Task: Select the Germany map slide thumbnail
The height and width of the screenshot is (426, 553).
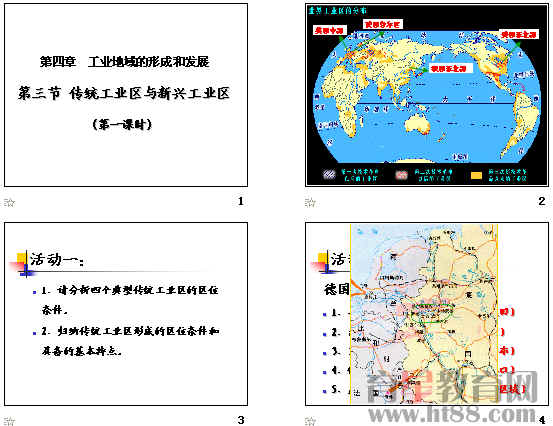Action: tap(427, 314)
